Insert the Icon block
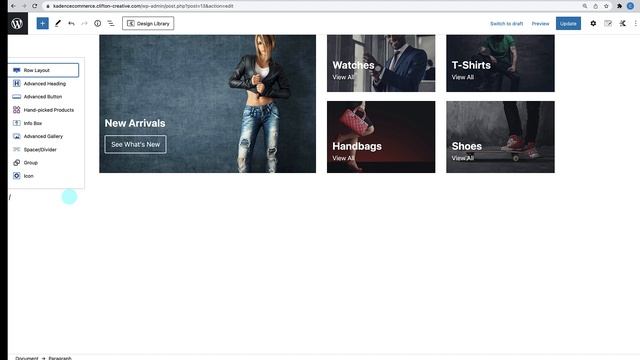The width and height of the screenshot is (640, 360). tap(43, 176)
